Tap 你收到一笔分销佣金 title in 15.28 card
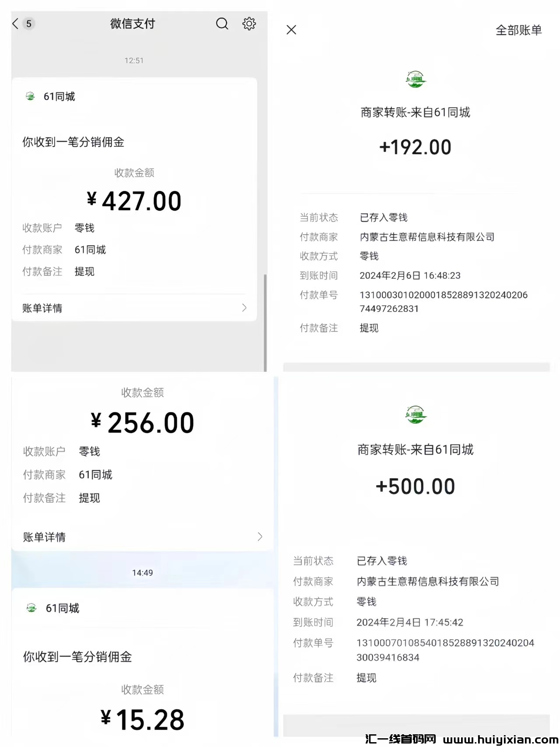Viewport: 560px width, 747px height. click(x=77, y=656)
